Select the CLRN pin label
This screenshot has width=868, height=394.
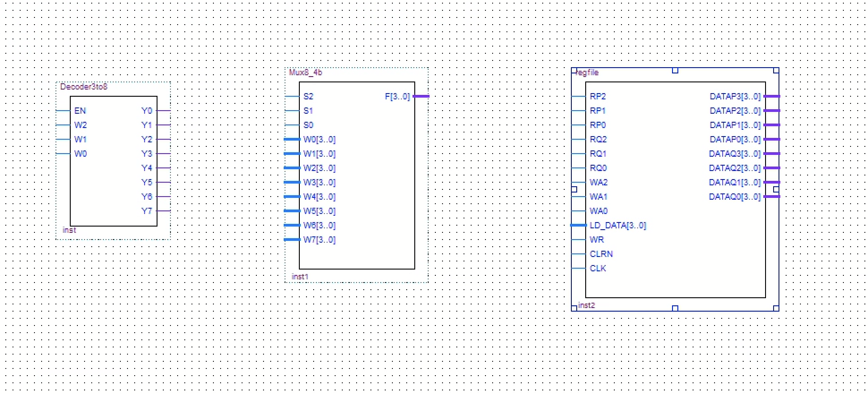(601, 254)
